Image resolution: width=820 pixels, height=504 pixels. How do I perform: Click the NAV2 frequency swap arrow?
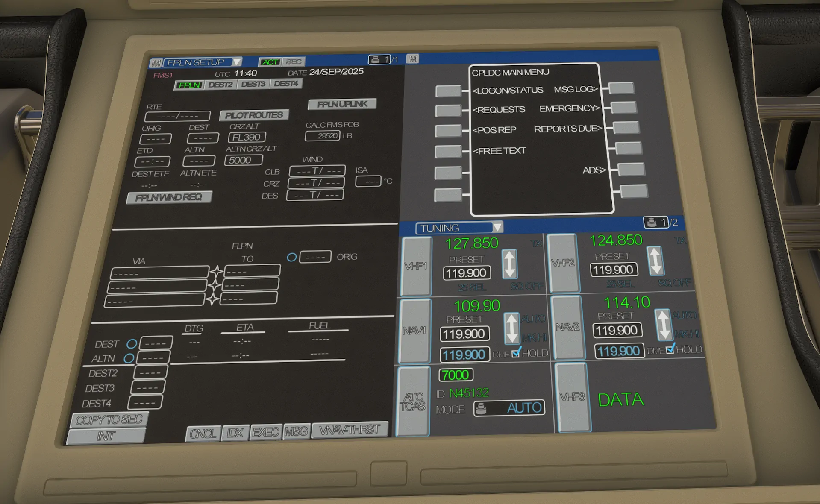click(663, 325)
